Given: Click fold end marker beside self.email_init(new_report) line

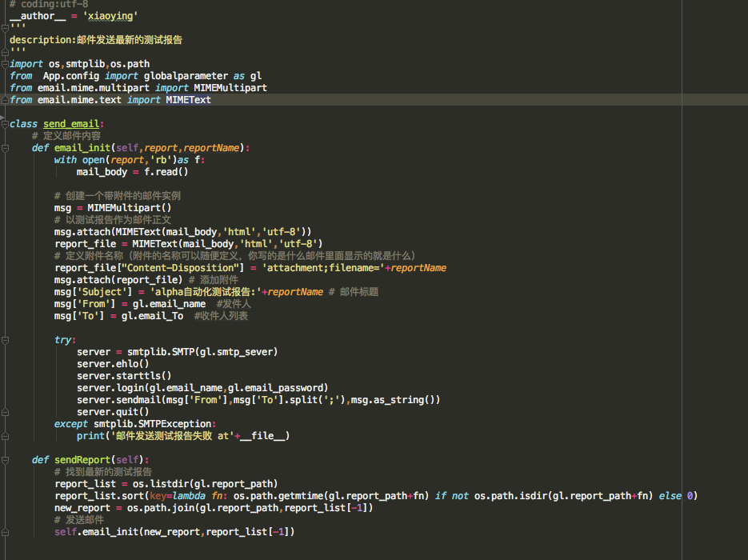Looking at the screenshot, I should pos(5,532).
